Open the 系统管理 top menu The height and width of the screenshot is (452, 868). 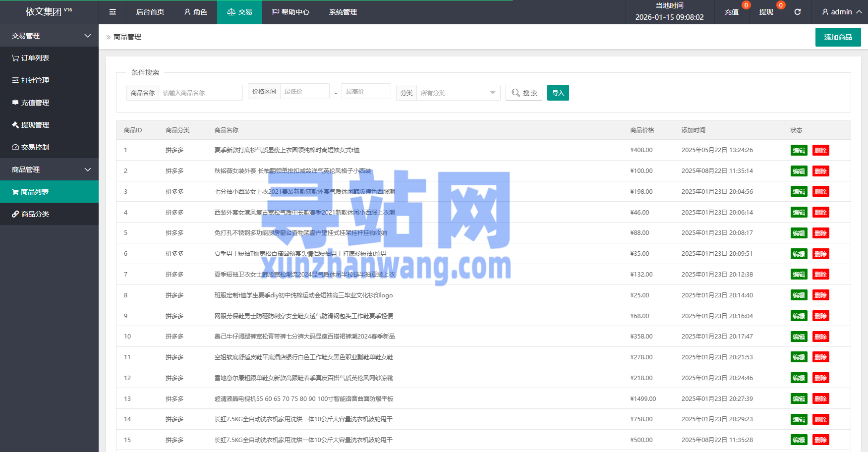click(343, 12)
